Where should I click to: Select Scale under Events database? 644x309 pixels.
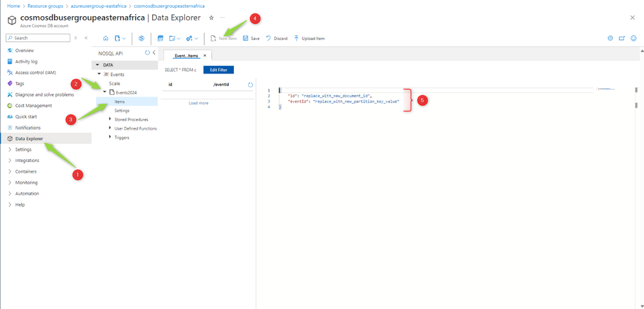click(115, 83)
